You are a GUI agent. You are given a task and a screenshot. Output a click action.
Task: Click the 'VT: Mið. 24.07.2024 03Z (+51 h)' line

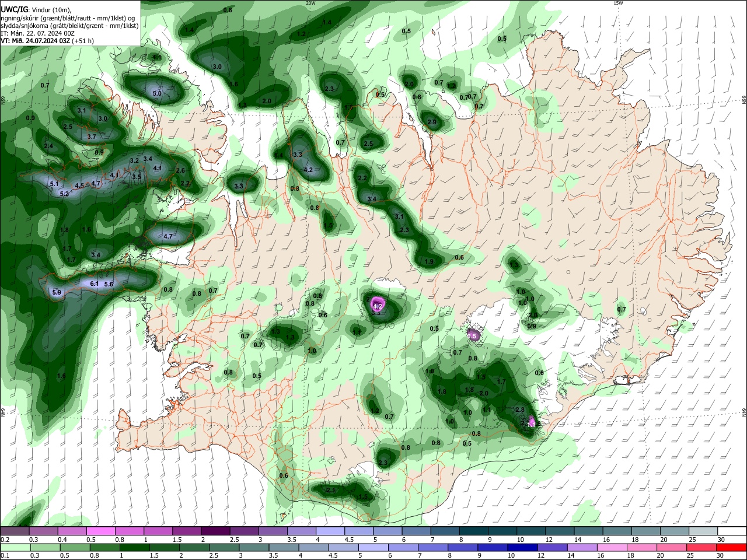47,41
